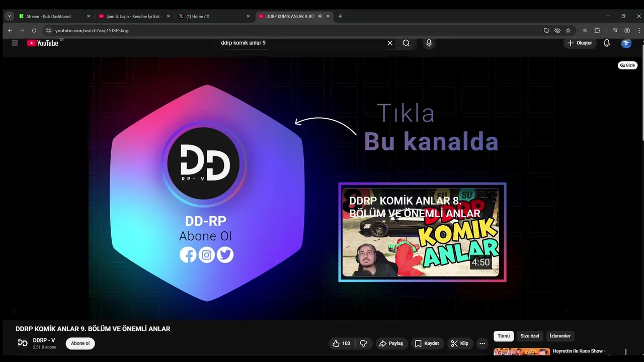Clear the search text with X
The height and width of the screenshot is (362, 644).
click(390, 43)
